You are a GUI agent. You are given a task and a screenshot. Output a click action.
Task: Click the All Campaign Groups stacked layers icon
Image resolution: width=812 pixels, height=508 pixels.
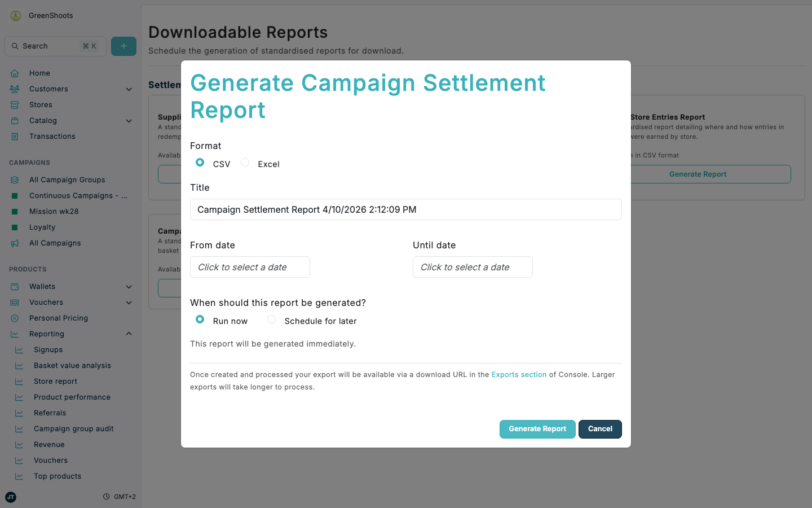(15, 179)
